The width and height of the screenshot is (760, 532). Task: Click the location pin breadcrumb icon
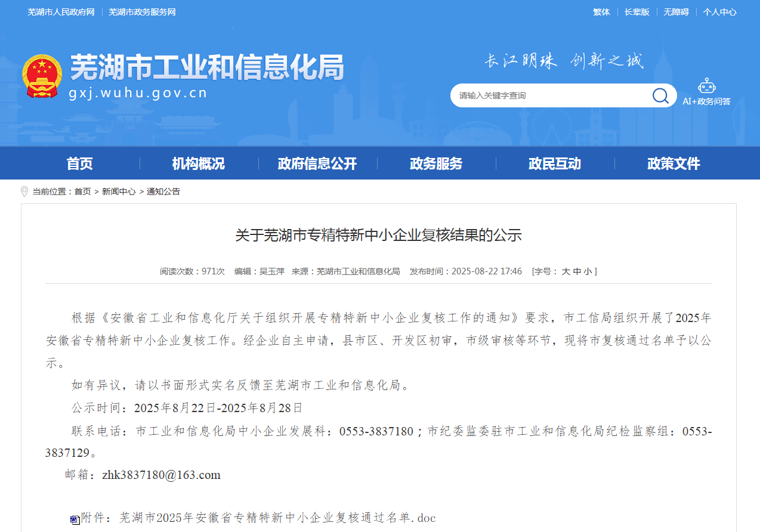pyautogui.click(x=24, y=191)
